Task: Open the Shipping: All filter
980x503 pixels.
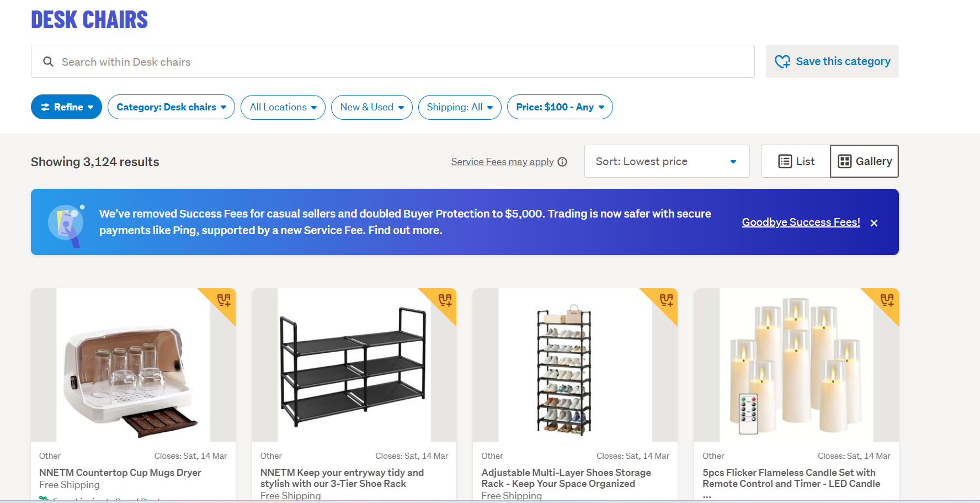Action: coord(460,107)
